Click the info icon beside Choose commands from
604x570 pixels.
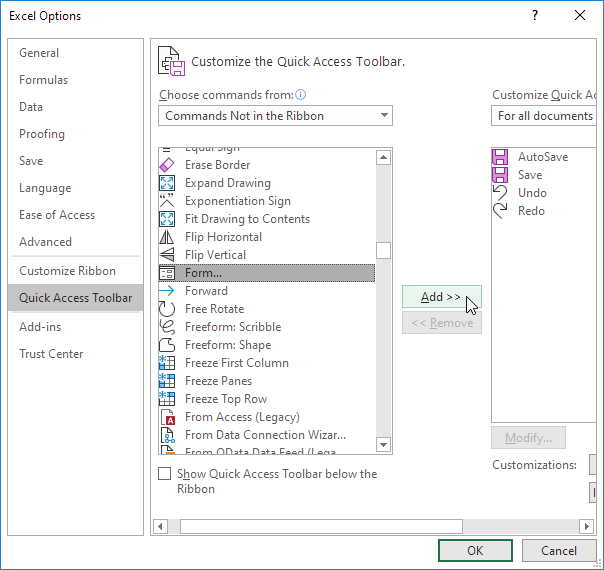[300, 94]
